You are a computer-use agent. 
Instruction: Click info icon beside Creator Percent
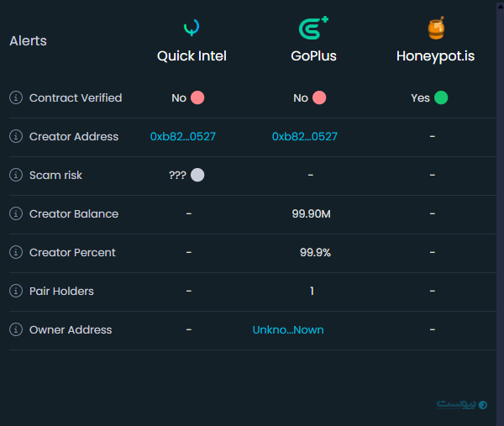(x=15, y=252)
